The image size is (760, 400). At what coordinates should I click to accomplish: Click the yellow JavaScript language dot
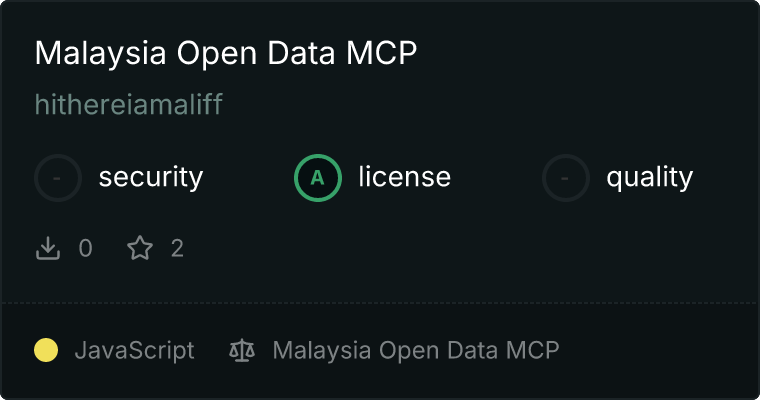(46, 350)
